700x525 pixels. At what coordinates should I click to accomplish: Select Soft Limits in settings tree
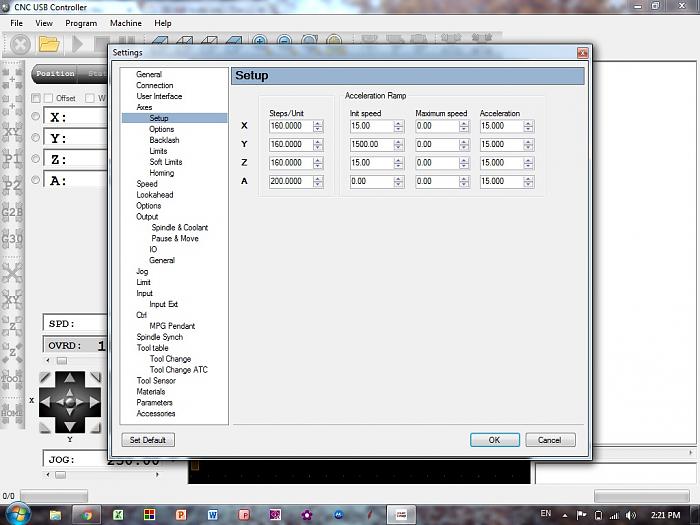pyautogui.click(x=166, y=162)
